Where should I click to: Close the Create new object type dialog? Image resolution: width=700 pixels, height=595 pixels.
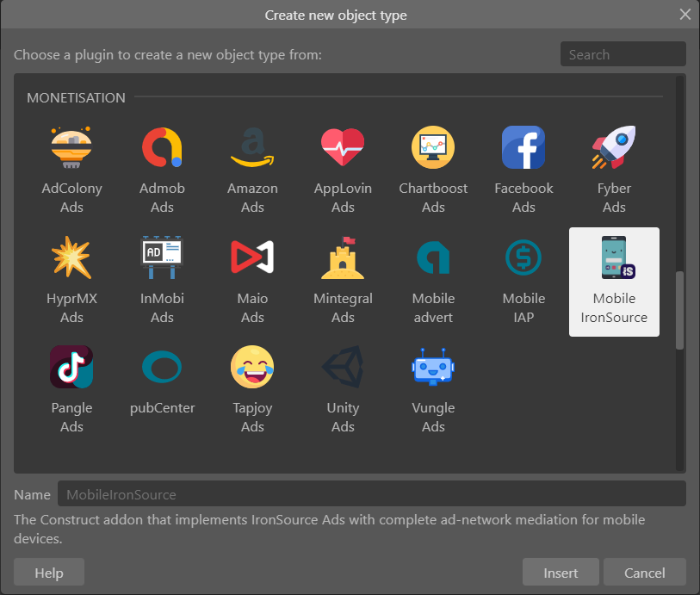tap(685, 15)
